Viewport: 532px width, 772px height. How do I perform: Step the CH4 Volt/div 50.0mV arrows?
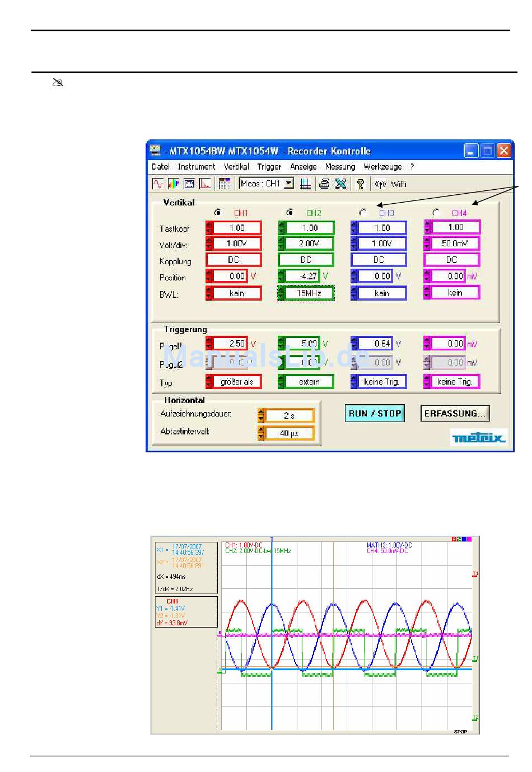(x=428, y=244)
